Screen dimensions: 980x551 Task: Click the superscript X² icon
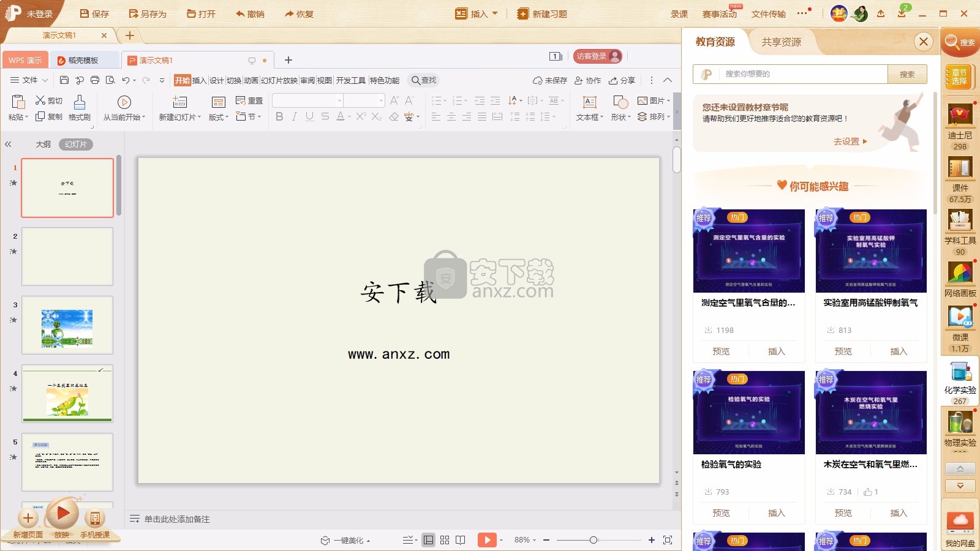[361, 116]
